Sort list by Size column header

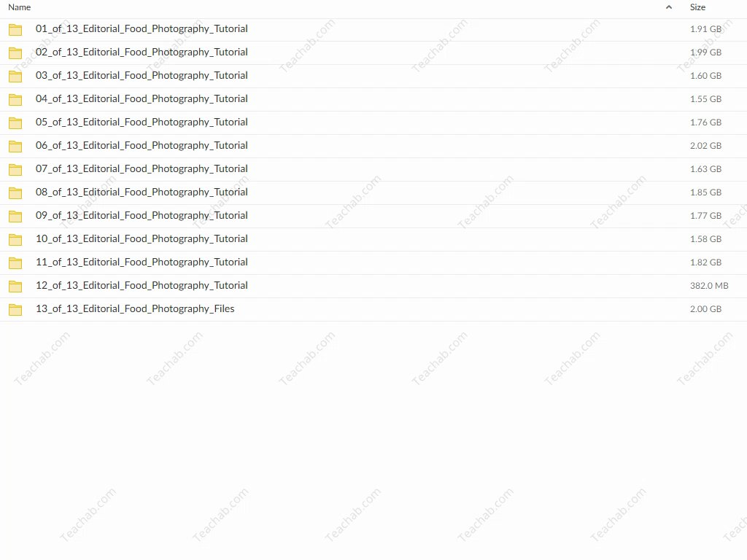pos(697,7)
